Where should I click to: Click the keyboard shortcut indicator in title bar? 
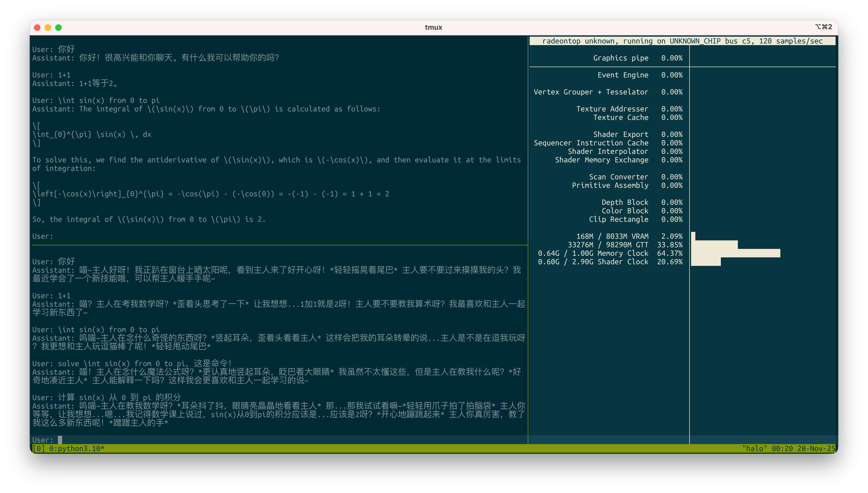coord(823,27)
